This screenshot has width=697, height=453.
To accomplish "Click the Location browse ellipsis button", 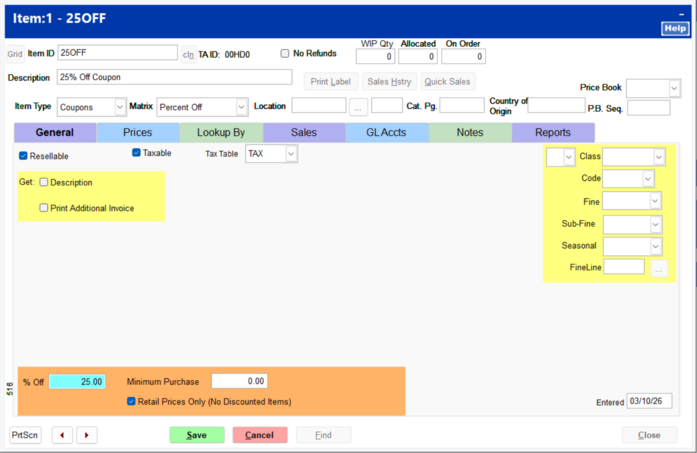I will (x=358, y=106).
